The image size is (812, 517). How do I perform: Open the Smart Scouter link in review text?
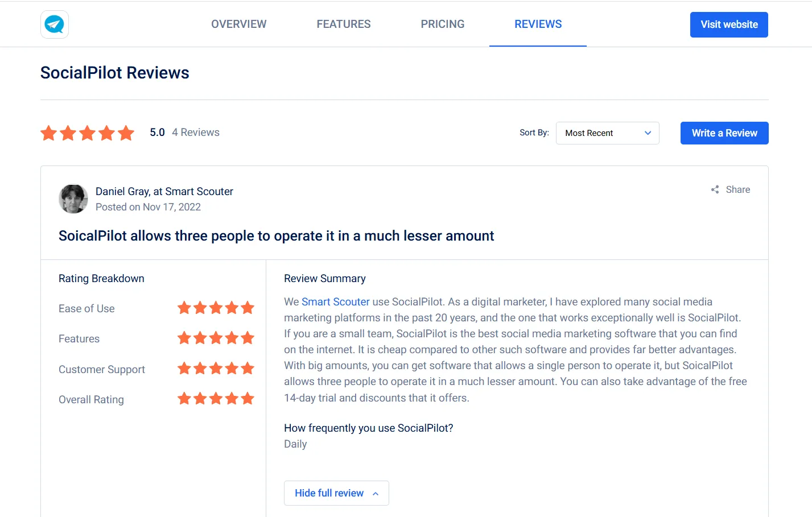tap(335, 301)
